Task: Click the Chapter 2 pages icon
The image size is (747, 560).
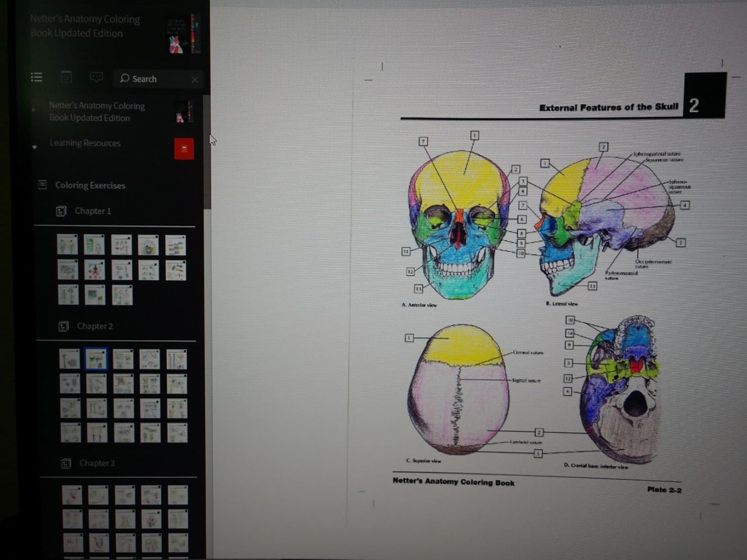Action: [64, 327]
